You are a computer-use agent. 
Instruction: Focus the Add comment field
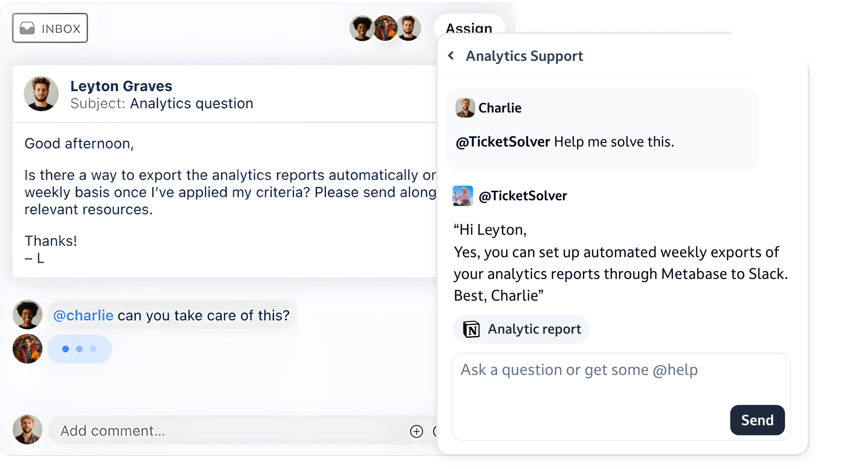(x=231, y=431)
